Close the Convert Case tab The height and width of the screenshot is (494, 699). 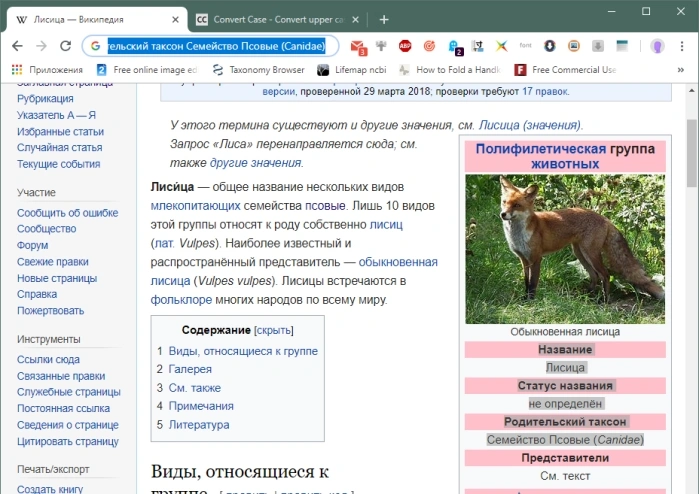coord(355,20)
